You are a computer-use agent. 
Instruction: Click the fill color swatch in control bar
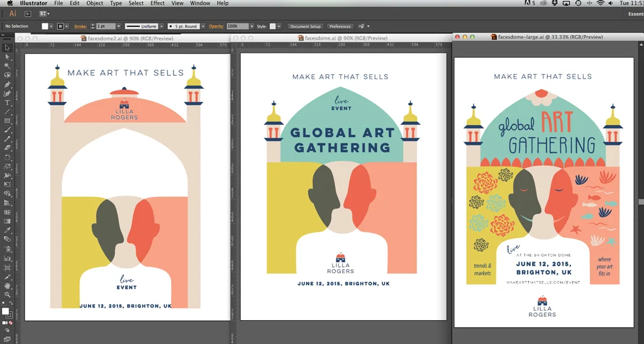coord(45,26)
